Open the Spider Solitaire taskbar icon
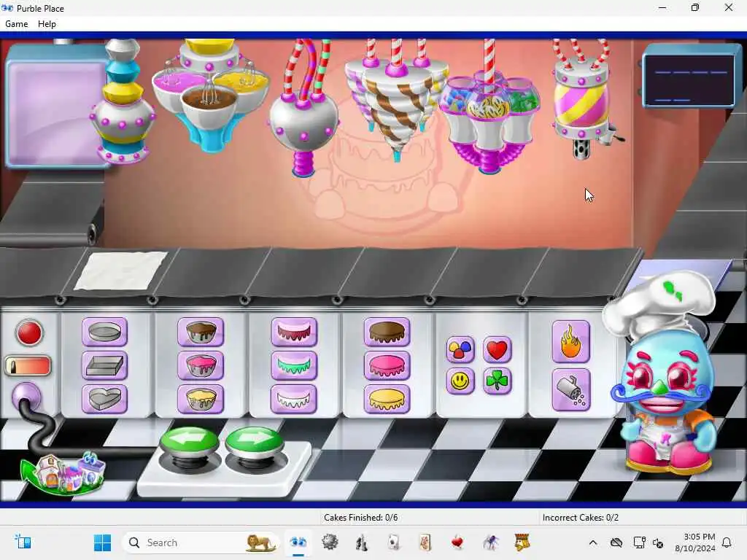This screenshot has width=747, height=560. [x=489, y=542]
